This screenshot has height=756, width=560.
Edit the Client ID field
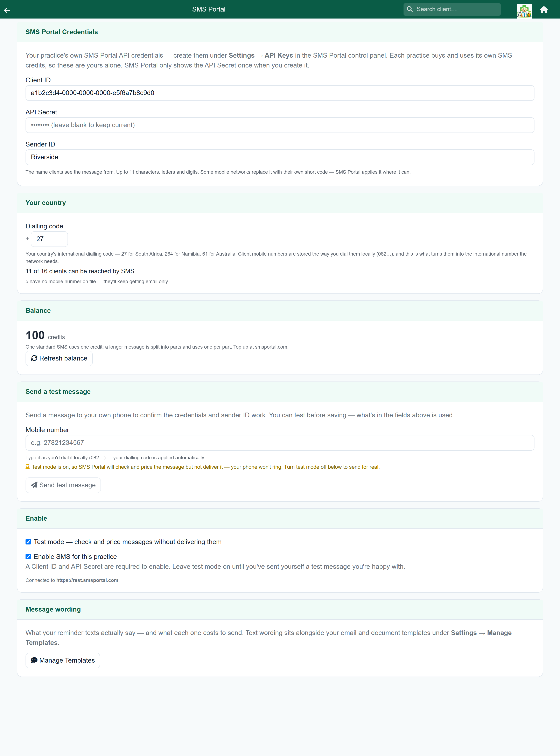[x=280, y=93]
